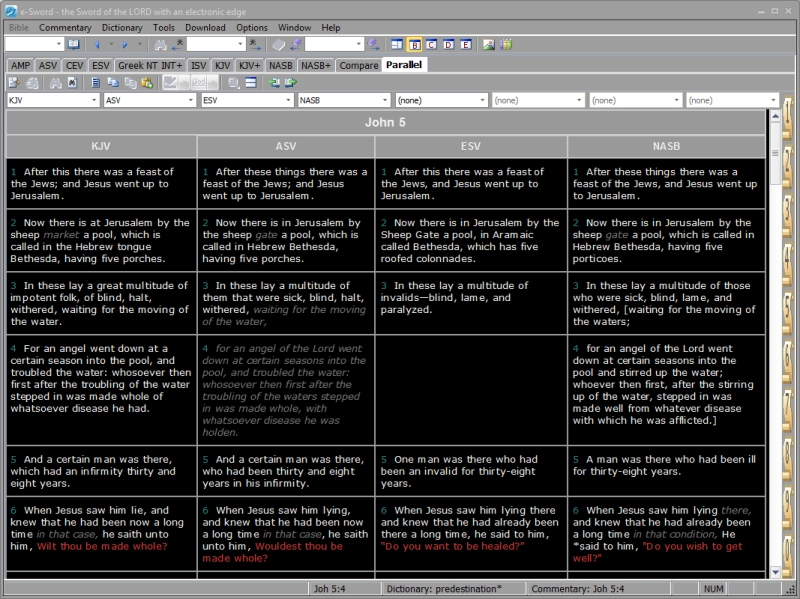The height and width of the screenshot is (599, 800).
Task: Expand the dictionary lookup combo box
Action: pyautogui.click(x=359, y=44)
